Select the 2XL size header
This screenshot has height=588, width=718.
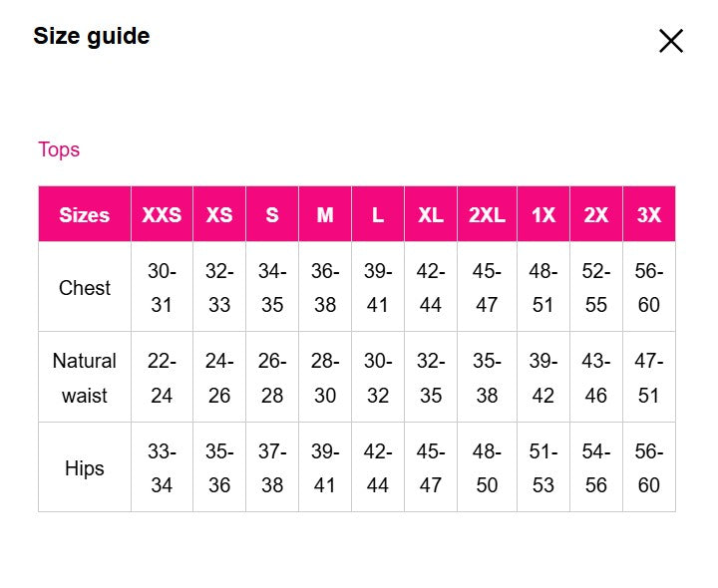click(487, 214)
